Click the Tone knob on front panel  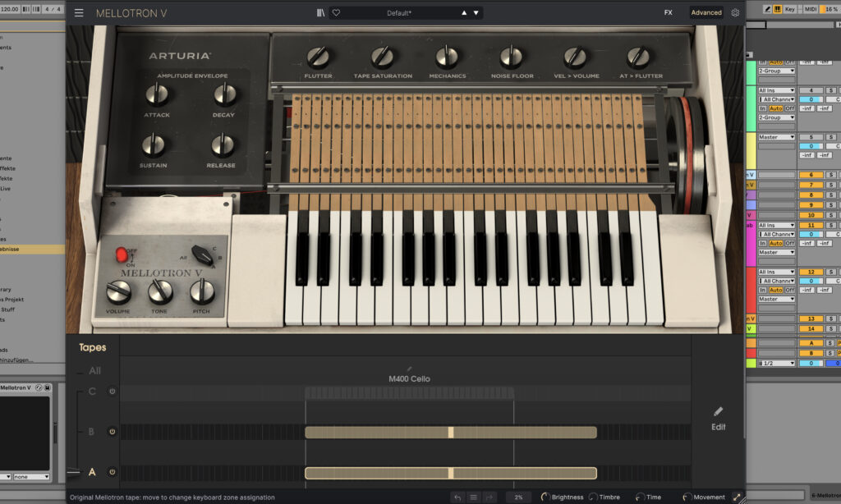(x=160, y=292)
